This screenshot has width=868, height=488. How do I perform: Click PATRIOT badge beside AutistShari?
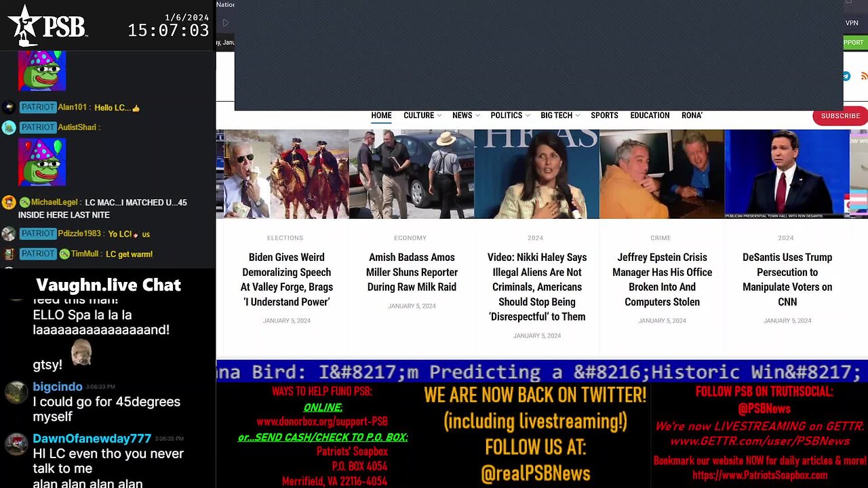click(37, 127)
